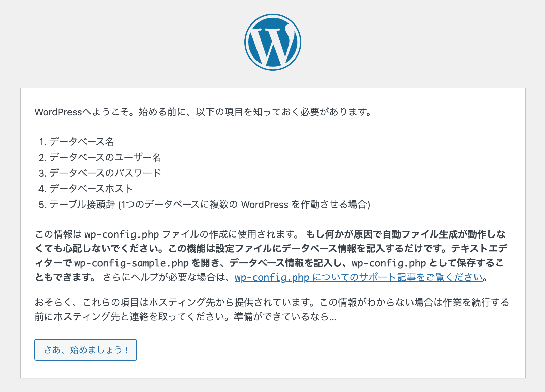This screenshot has height=392, width=545.
Task: Open the wp-config.php サポート記事 link
Action: tap(356, 278)
